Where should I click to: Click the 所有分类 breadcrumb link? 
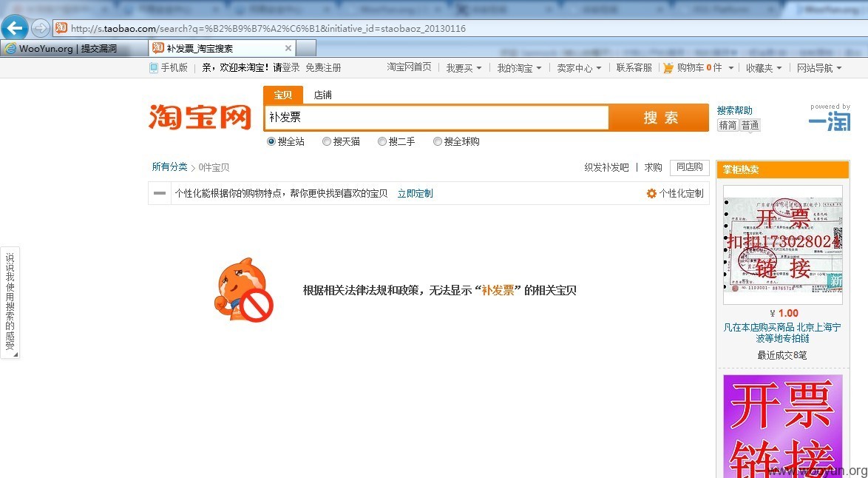(x=169, y=166)
